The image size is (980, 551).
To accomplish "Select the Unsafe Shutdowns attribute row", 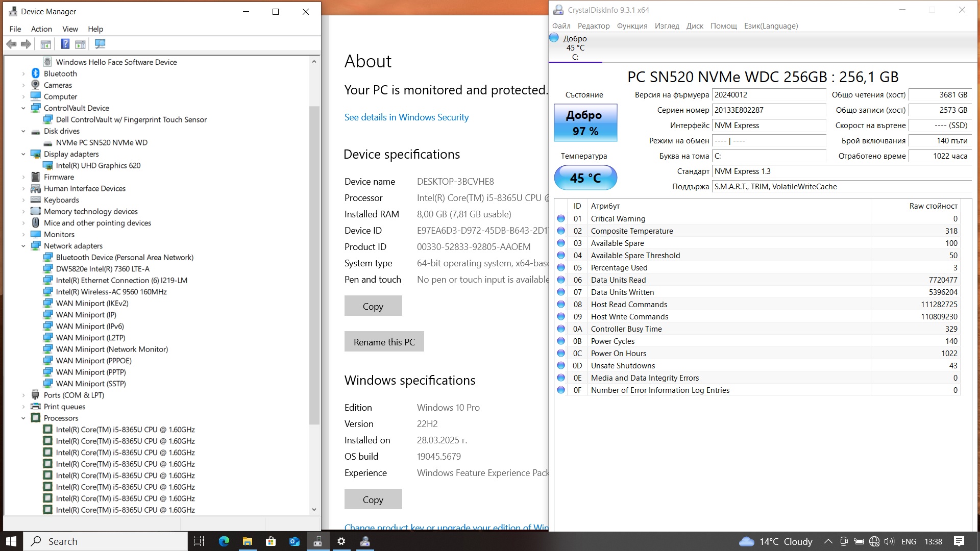I will pos(757,366).
